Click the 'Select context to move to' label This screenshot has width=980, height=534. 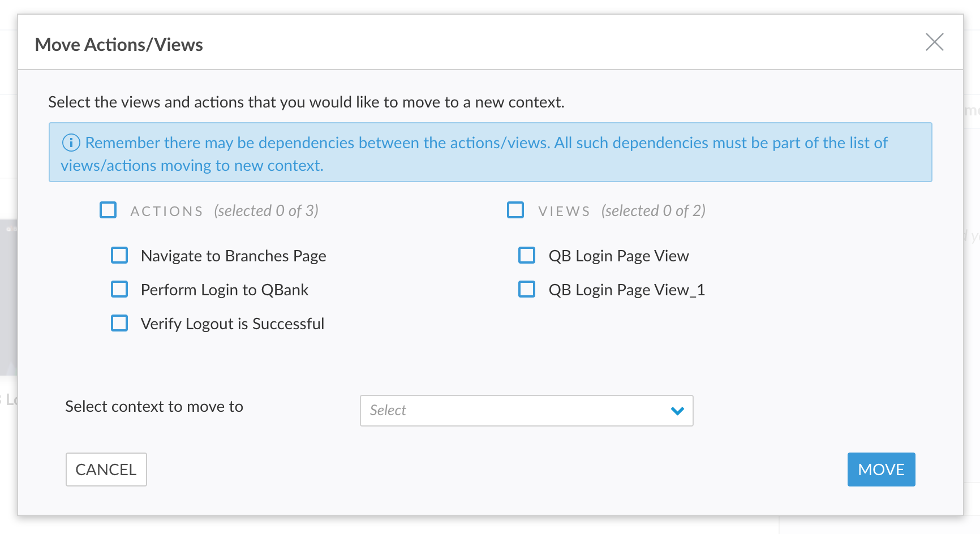click(x=154, y=407)
